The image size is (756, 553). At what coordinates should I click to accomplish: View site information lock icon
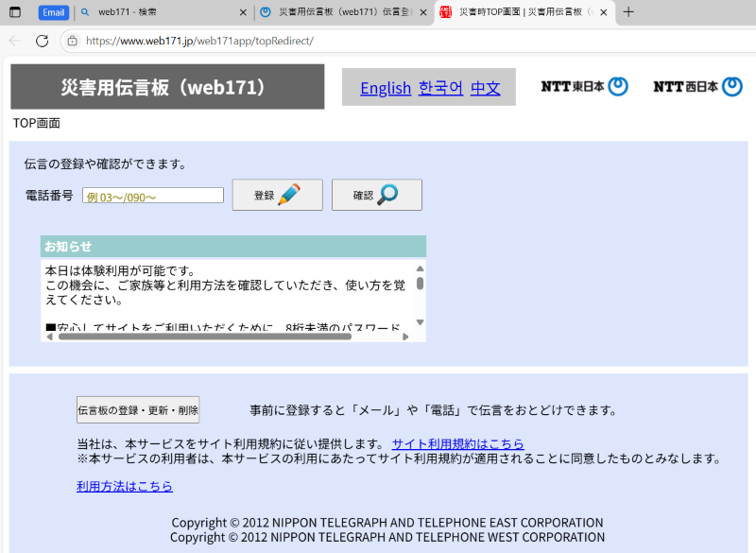click(x=73, y=41)
